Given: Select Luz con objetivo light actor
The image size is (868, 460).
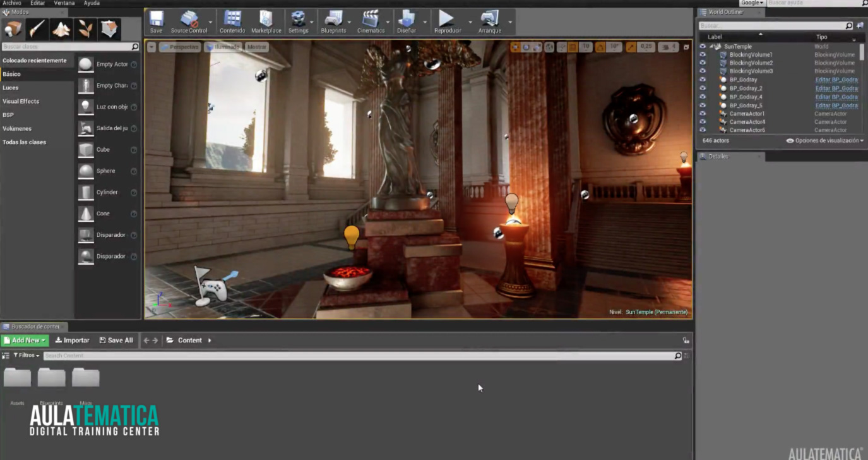Looking at the screenshot, I should 108,107.
